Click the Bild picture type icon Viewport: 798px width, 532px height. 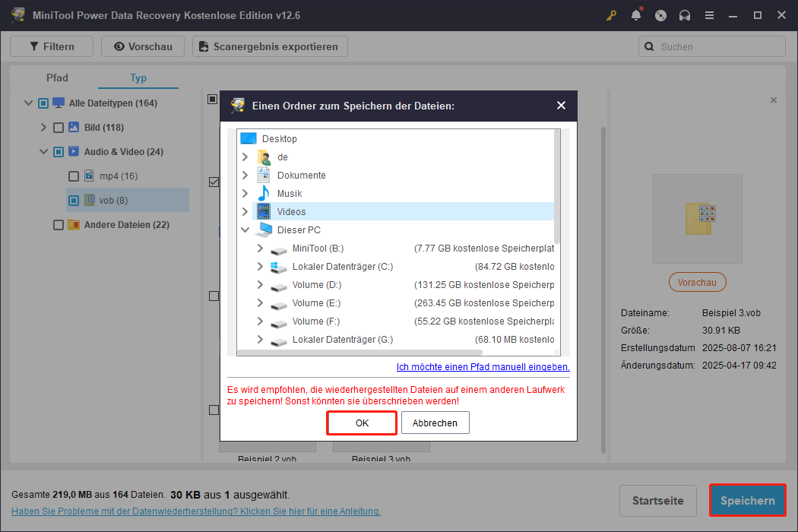pos(74,127)
